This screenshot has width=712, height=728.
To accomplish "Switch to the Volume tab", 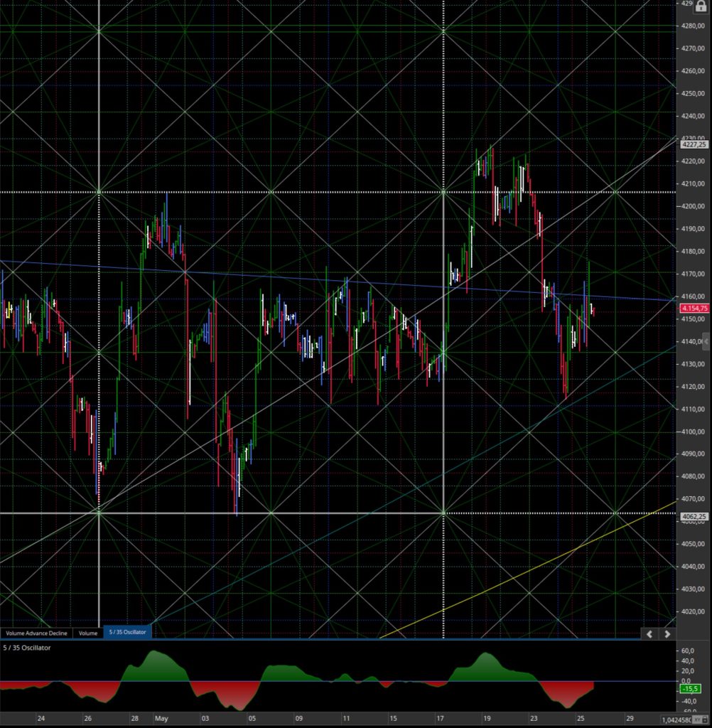I will [87, 633].
